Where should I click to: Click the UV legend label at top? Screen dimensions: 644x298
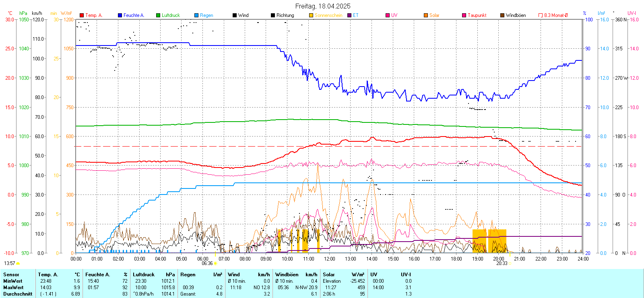(x=394, y=15)
